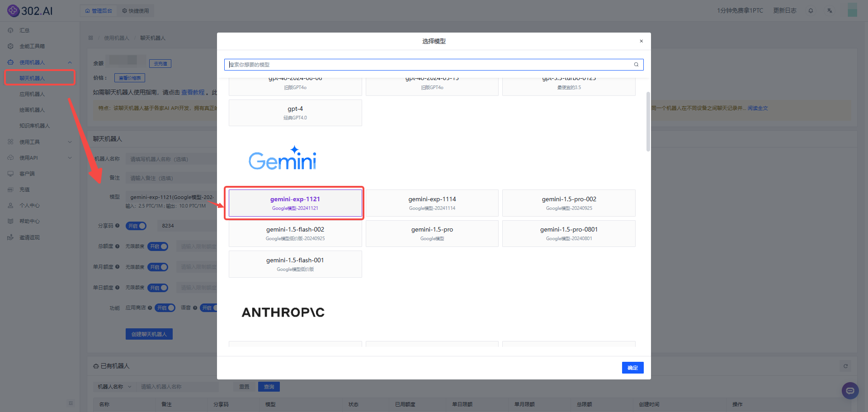868x412 pixels.
Task: Click the language translate icon
Action: click(x=830, y=10)
